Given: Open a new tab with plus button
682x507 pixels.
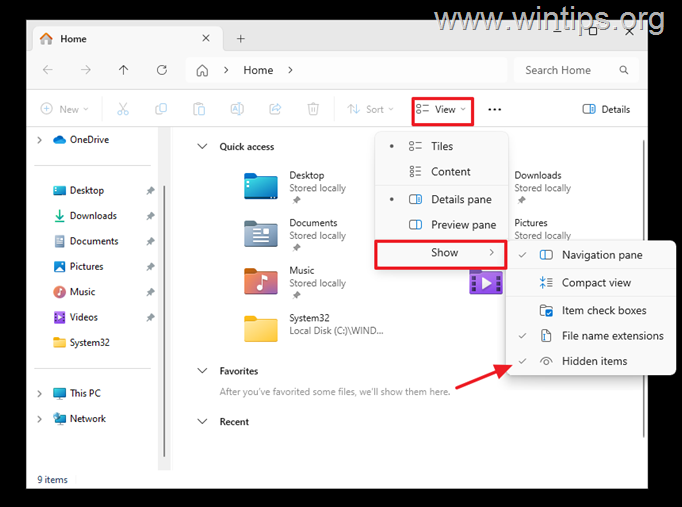Looking at the screenshot, I should pyautogui.click(x=241, y=39).
